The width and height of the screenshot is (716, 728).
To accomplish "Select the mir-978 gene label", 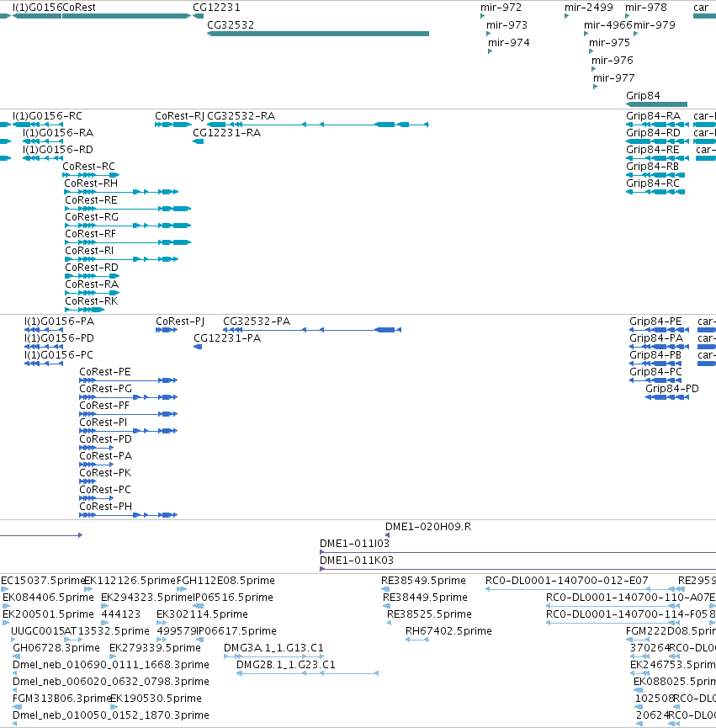I will tap(646, 8).
